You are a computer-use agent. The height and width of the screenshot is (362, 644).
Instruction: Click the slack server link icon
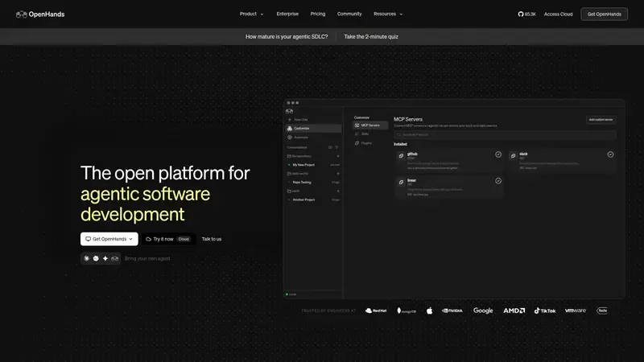[x=513, y=156]
